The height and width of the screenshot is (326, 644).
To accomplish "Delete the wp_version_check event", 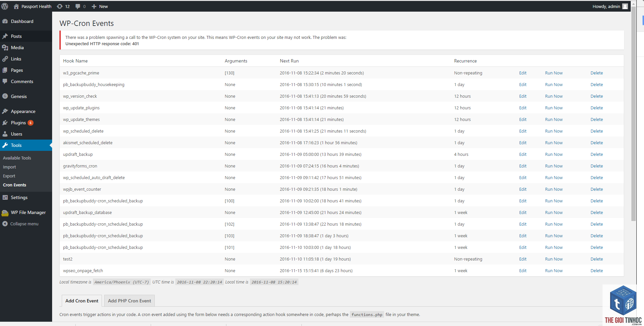I will pos(597,96).
